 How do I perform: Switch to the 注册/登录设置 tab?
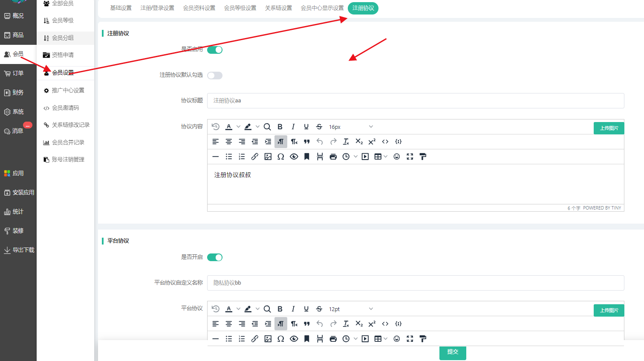(157, 8)
